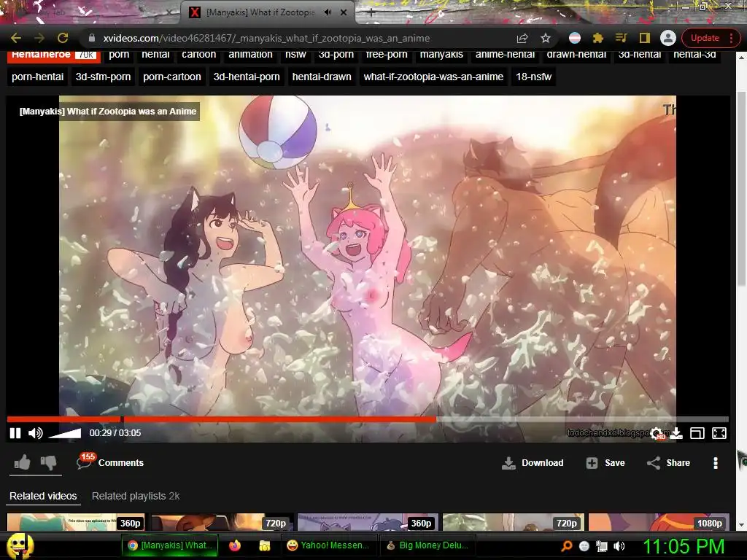Open the 155 Comments section

[110, 462]
